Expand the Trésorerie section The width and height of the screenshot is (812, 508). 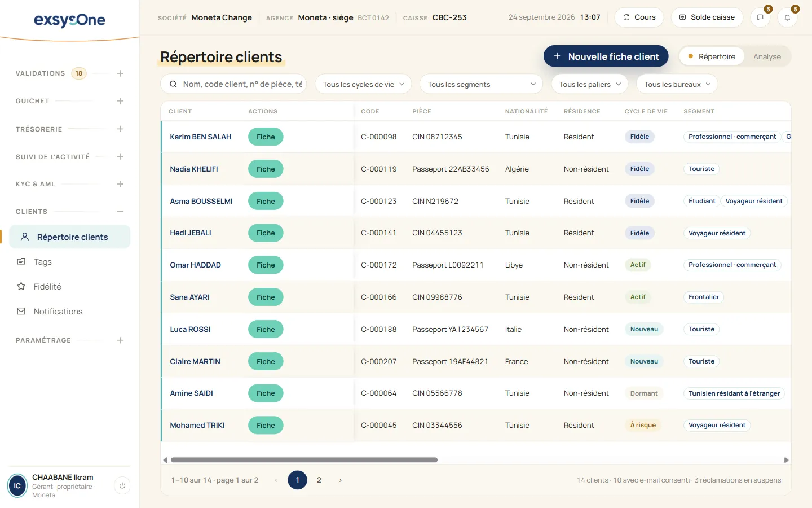120,129
